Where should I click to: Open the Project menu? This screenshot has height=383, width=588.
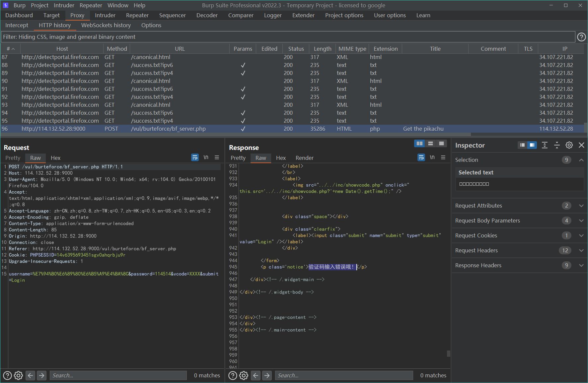(x=39, y=5)
